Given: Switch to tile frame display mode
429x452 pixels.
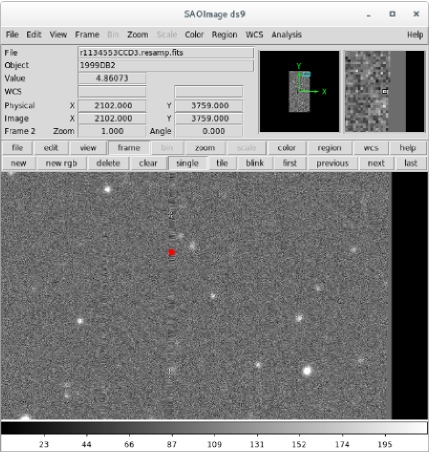Looking at the screenshot, I should click(222, 163).
